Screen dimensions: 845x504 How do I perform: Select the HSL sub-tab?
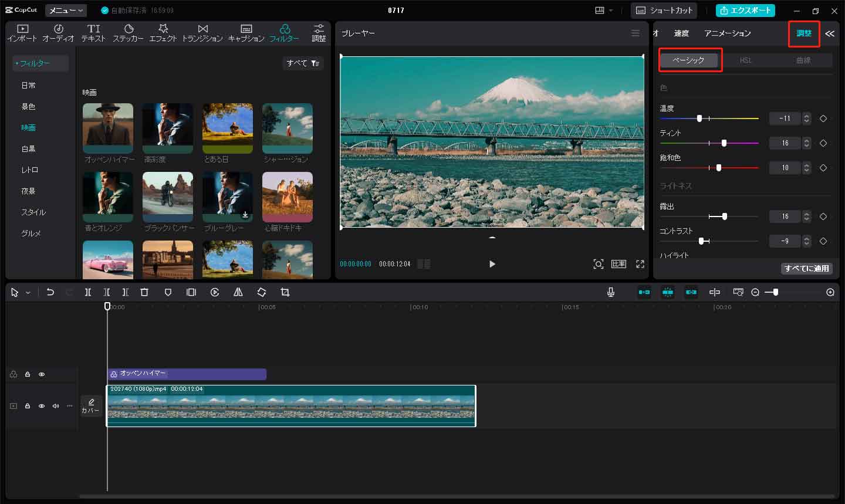click(x=746, y=60)
